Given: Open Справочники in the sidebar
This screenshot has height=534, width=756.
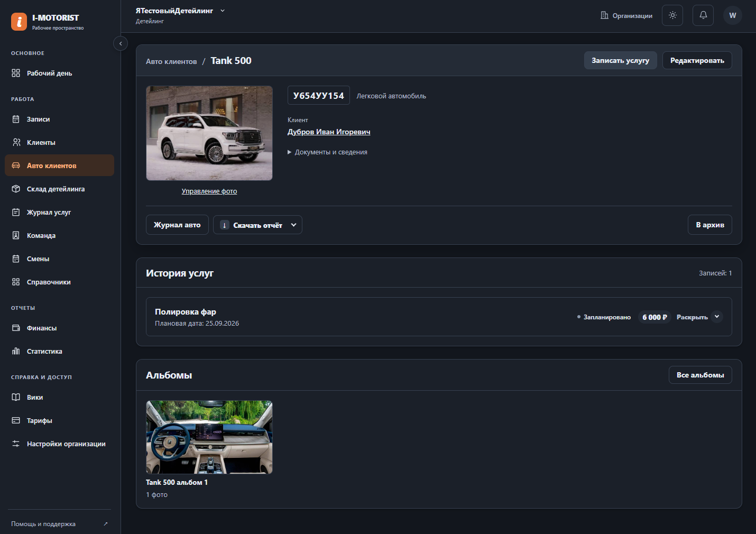Looking at the screenshot, I should [x=59, y=282].
